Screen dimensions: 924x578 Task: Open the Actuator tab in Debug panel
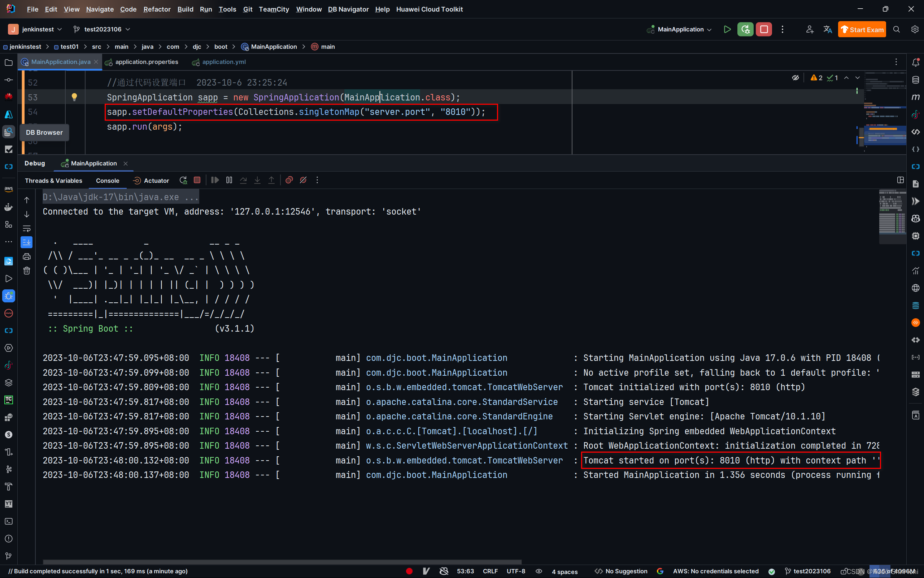151,180
